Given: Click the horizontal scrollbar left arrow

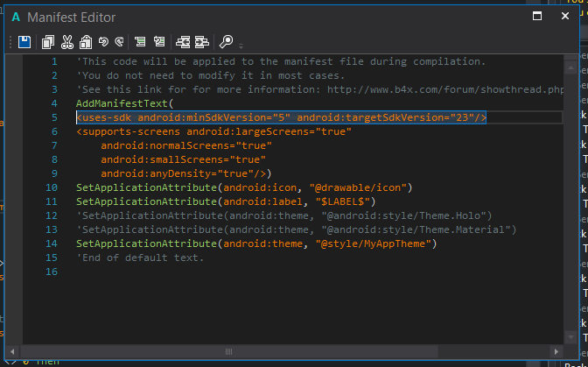Looking at the screenshot, I should 12,351.
